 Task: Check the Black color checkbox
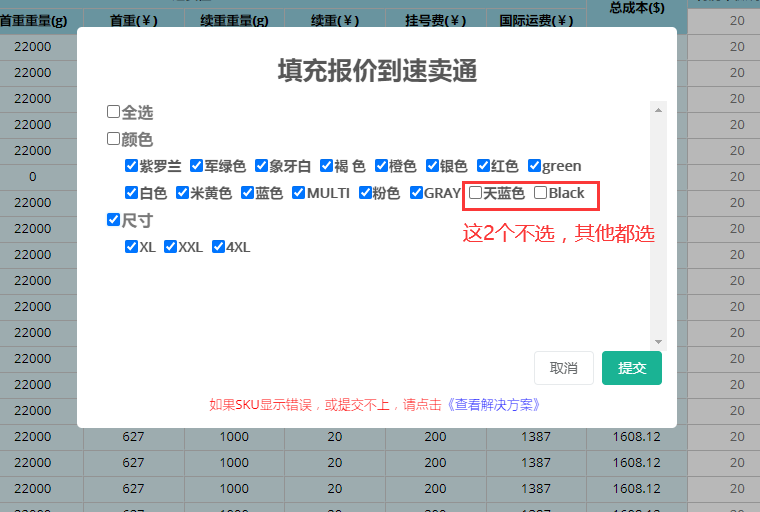click(x=540, y=193)
